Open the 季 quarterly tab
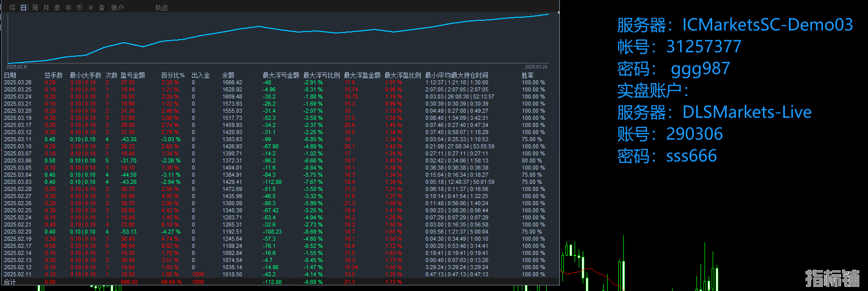 pos(57,8)
